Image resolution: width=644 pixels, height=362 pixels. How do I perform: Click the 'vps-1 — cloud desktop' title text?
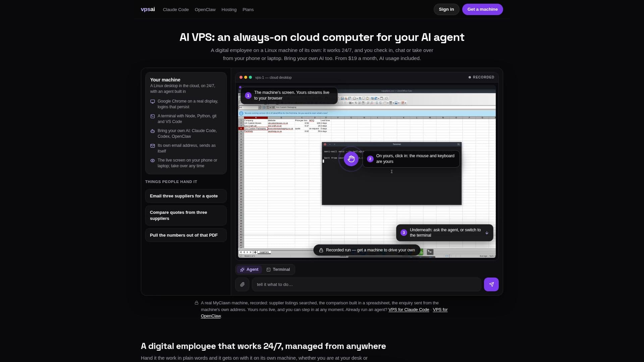(273, 77)
